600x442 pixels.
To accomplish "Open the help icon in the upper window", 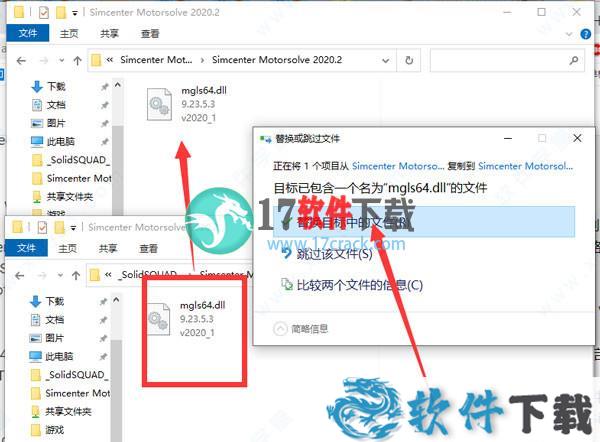I will click(x=585, y=34).
